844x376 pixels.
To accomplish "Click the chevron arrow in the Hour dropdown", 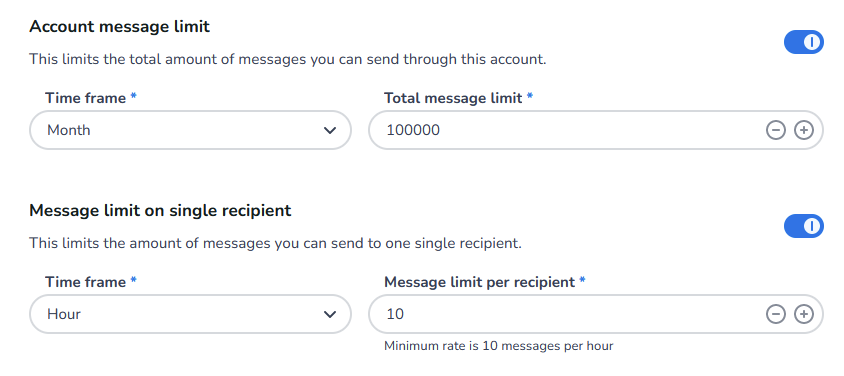I will pyautogui.click(x=330, y=314).
